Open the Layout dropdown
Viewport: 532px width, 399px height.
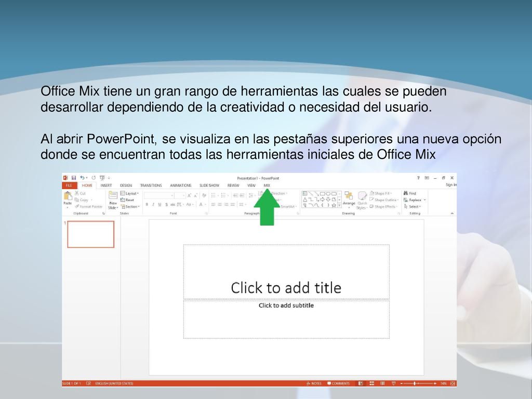[129, 193]
